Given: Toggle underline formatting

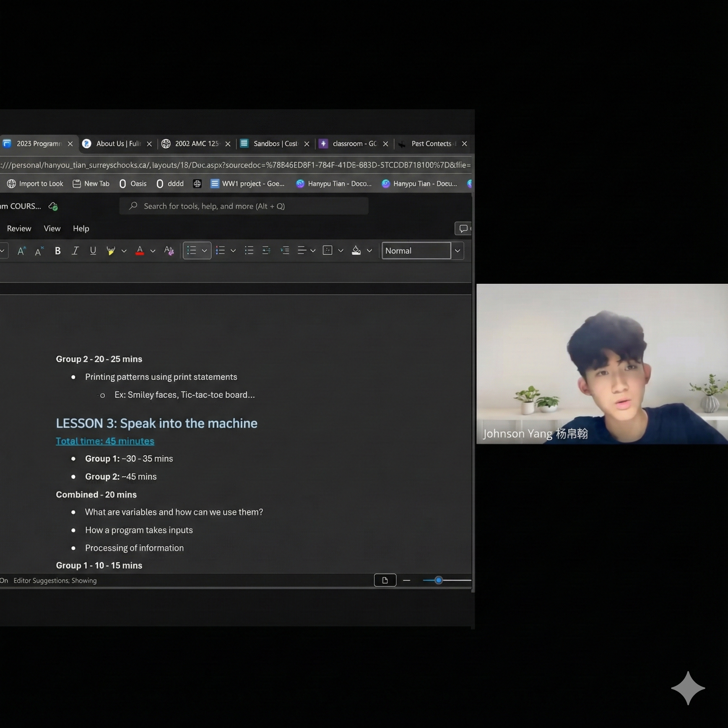Looking at the screenshot, I should click(93, 251).
